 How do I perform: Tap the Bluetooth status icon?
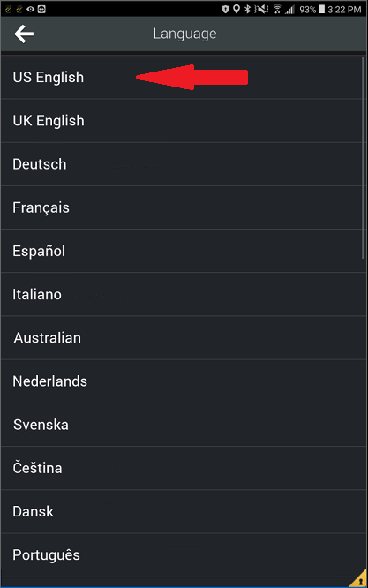click(x=247, y=9)
